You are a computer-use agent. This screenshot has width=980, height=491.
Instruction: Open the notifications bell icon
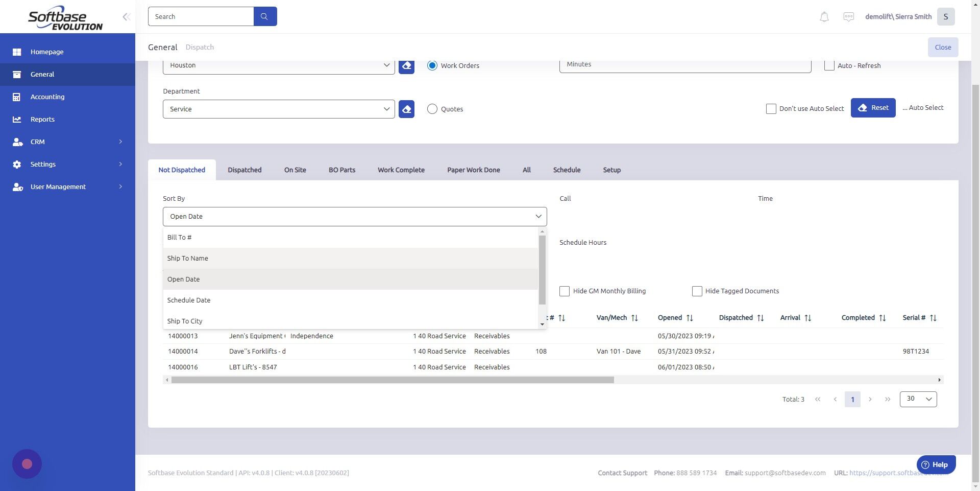pyautogui.click(x=823, y=16)
